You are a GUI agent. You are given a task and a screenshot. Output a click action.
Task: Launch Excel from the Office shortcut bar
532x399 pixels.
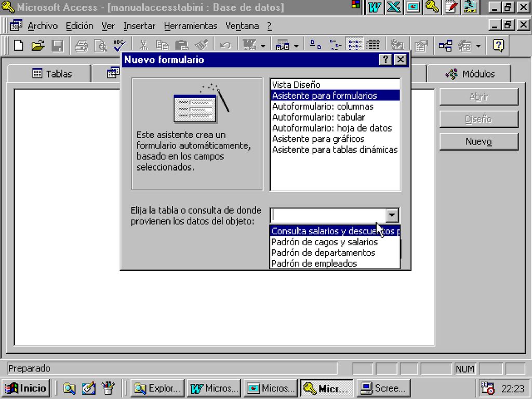click(394, 7)
